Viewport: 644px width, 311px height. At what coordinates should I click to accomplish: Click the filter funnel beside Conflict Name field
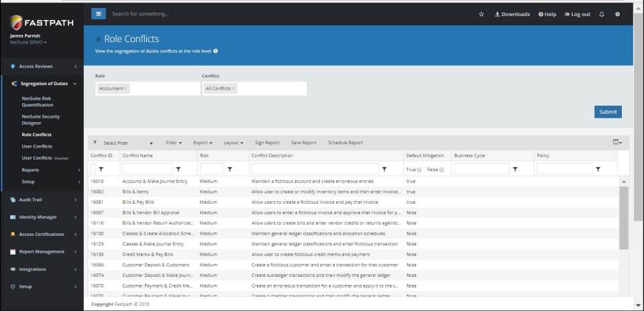178,169
